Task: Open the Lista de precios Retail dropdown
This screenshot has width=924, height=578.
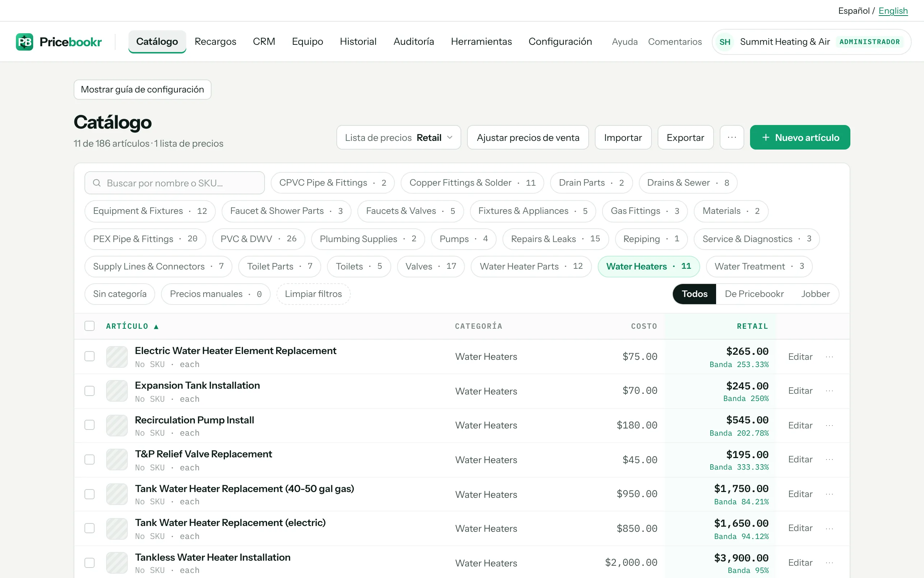Action: (x=398, y=137)
